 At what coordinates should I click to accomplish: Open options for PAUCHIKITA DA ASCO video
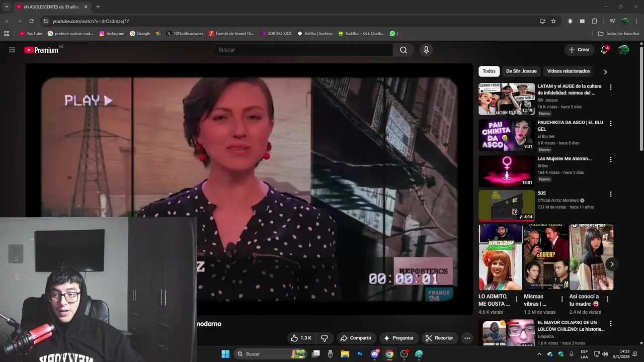coord(611,123)
